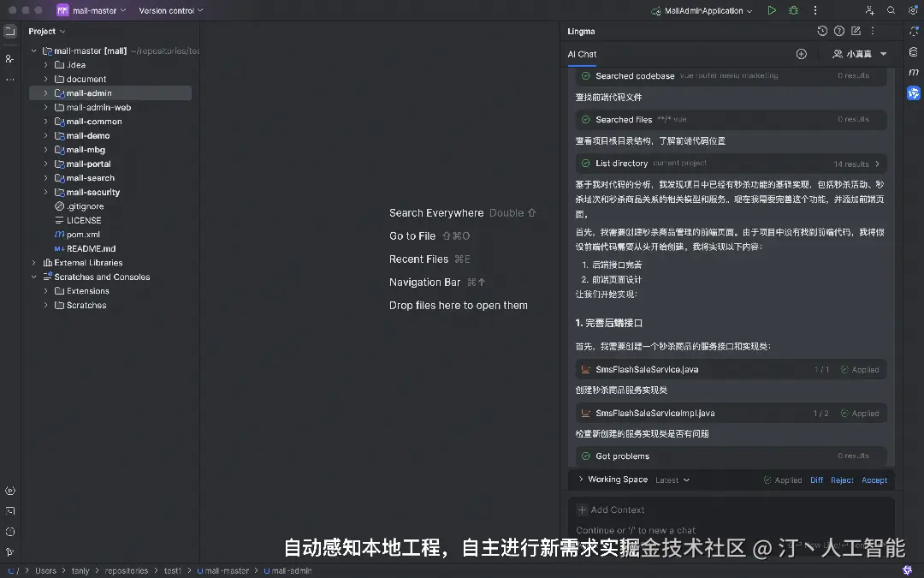Open the Services tool window icon
This screenshot has width=924, height=578.
pyautogui.click(x=10, y=491)
